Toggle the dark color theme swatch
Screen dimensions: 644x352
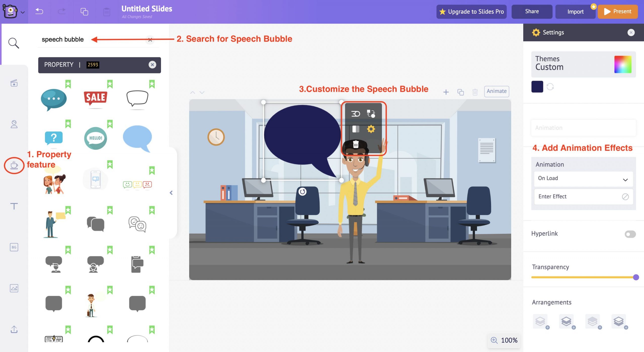(538, 87)
